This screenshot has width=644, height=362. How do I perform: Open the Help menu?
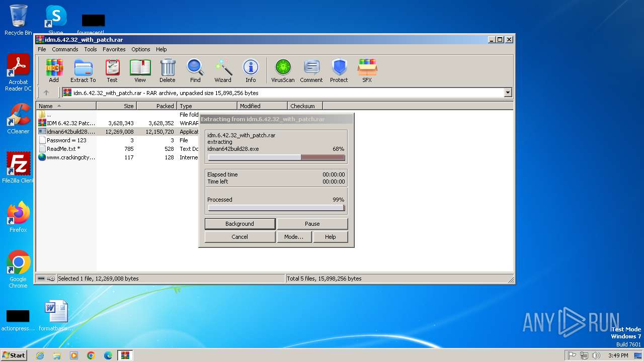[161, 49]
